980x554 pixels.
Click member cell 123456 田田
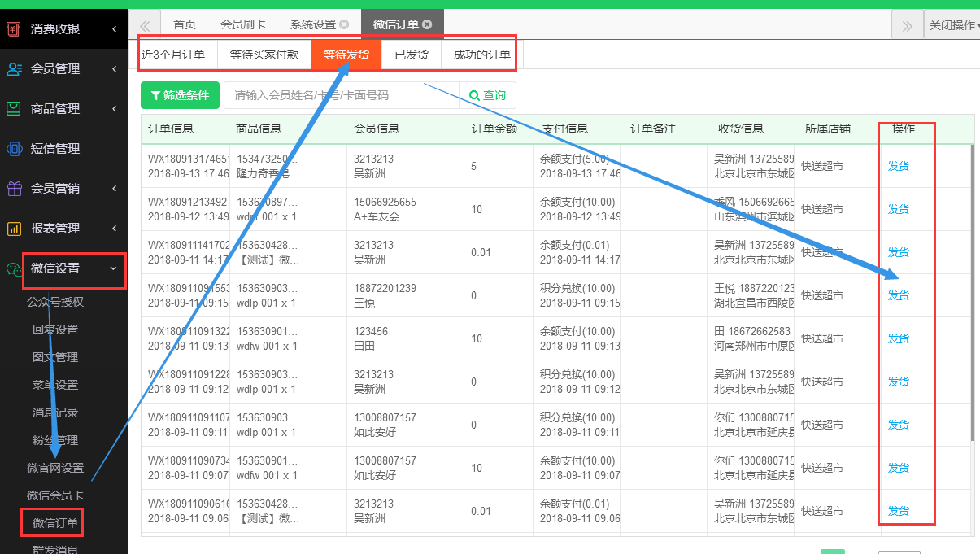pos(405,338)
